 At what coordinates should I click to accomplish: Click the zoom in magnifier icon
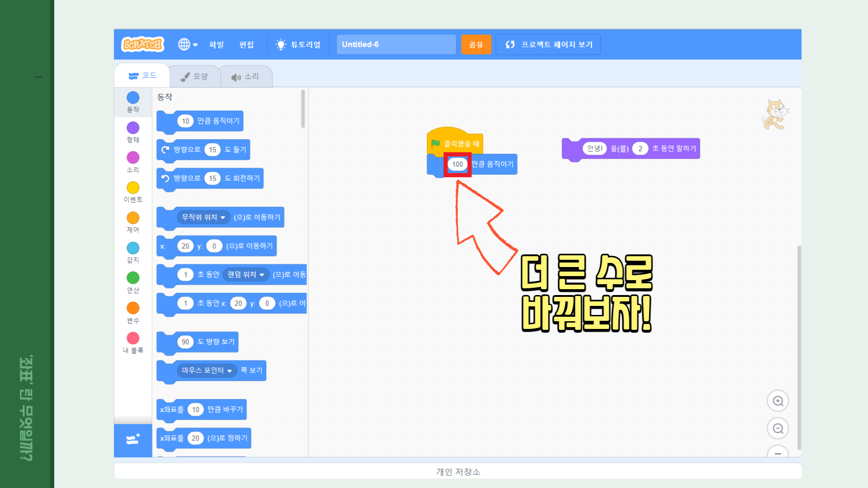point(778,401)
